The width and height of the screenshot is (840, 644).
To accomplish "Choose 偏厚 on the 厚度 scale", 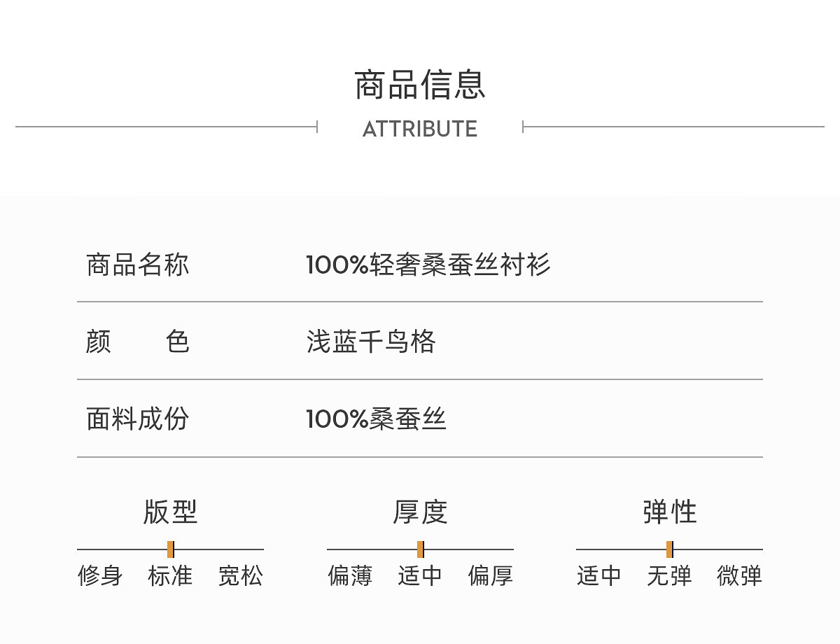I will pyautogui.click(x=491, y=576).
